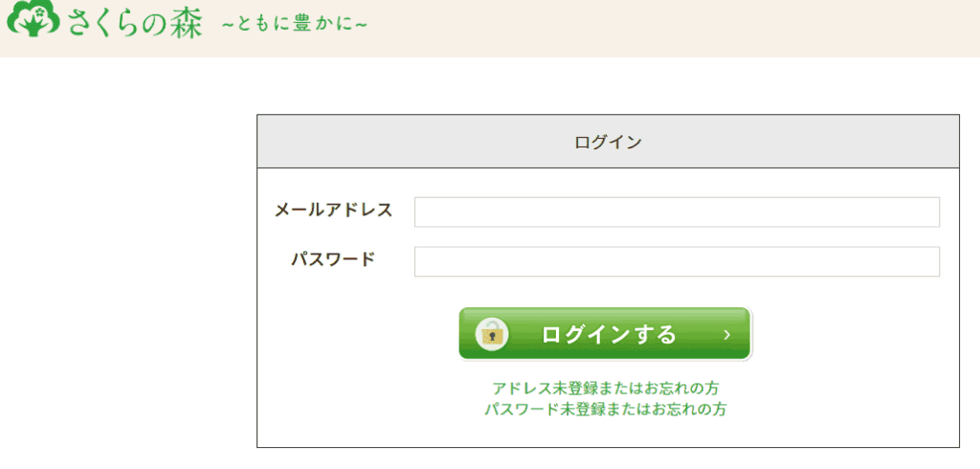Click the ~ともに豊かに~ tagline text
Image resolution: width=980 pixels, height=469 pixels.
tap(295, 24)
